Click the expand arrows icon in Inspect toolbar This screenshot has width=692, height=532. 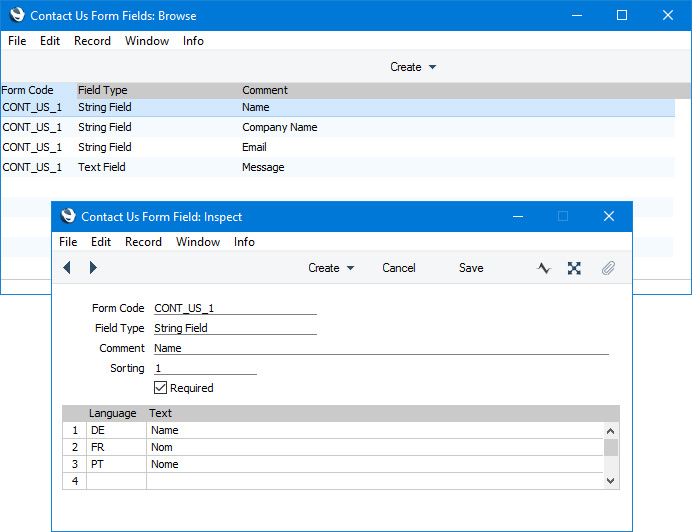(x=574, y=268)
